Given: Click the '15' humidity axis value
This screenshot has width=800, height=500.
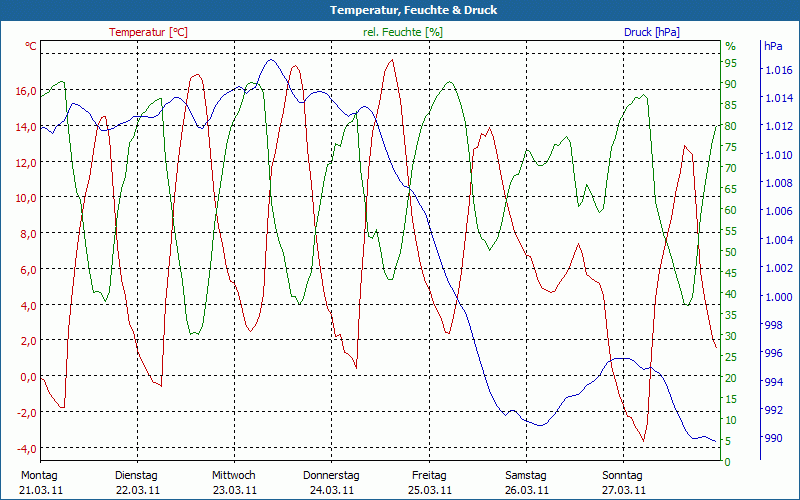Looking at the screenshot, I should [731, 399].
